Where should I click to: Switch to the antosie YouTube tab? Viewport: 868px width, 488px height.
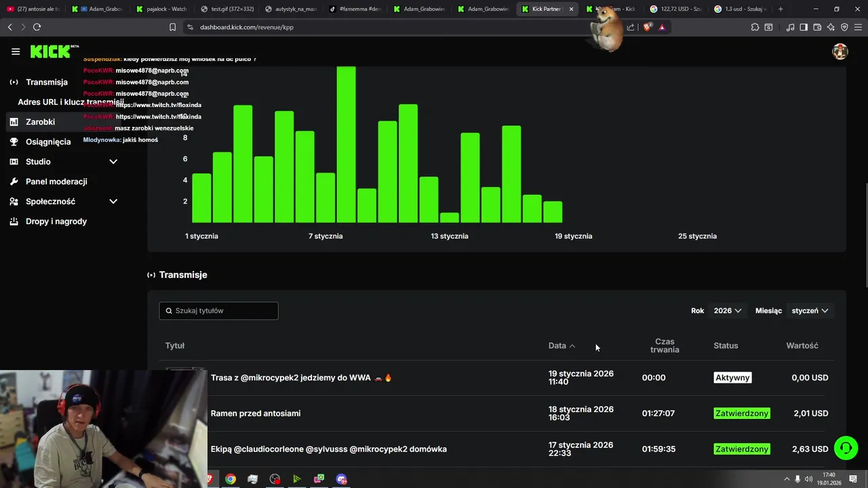[33, 9]
